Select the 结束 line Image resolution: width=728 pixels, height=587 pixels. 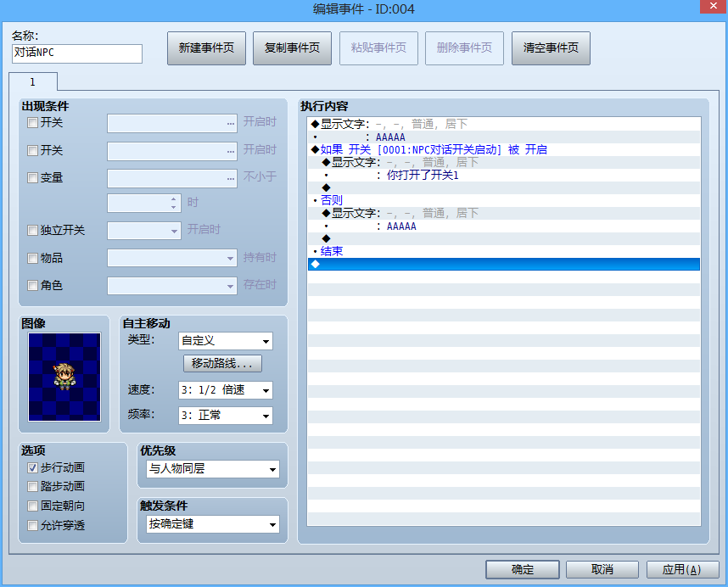point(504,251)
